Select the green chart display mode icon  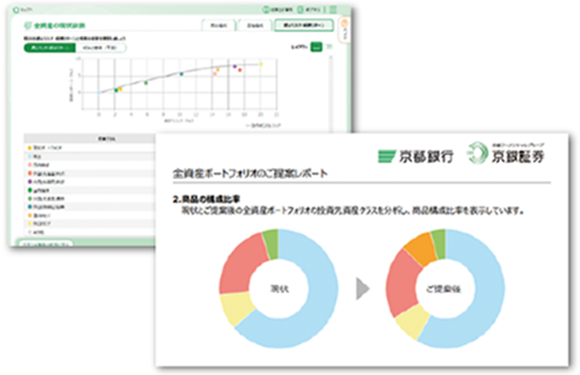pyautogui.click(x=316, y=47)
